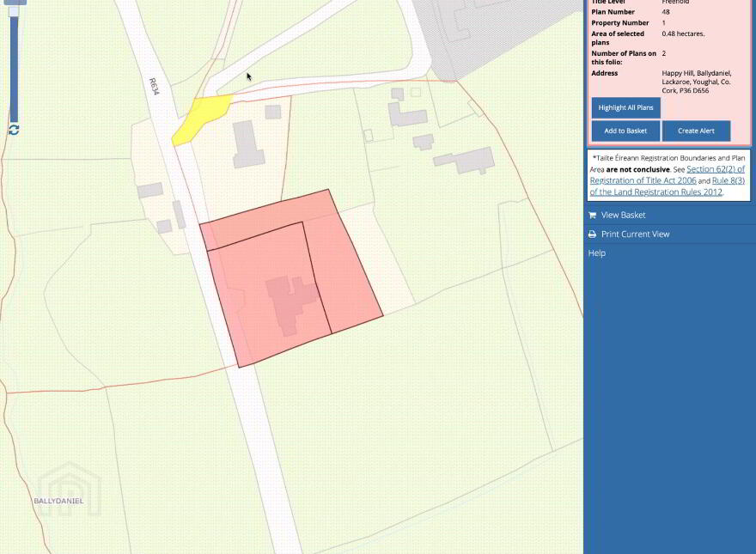Viewport: 756px width, 554px height.
Task: Click the R634 road label
Action: pos(154,87)
